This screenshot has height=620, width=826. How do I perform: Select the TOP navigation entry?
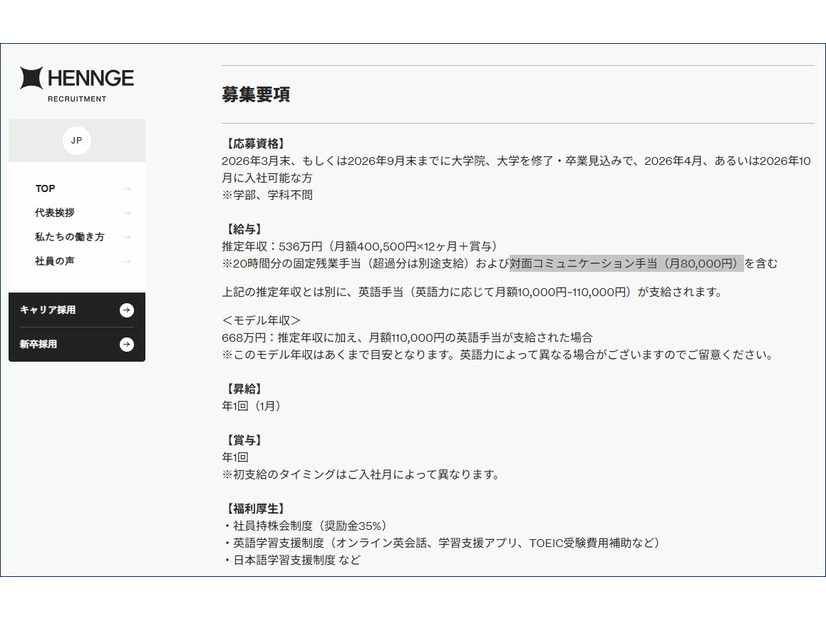[x=44, y=188]
